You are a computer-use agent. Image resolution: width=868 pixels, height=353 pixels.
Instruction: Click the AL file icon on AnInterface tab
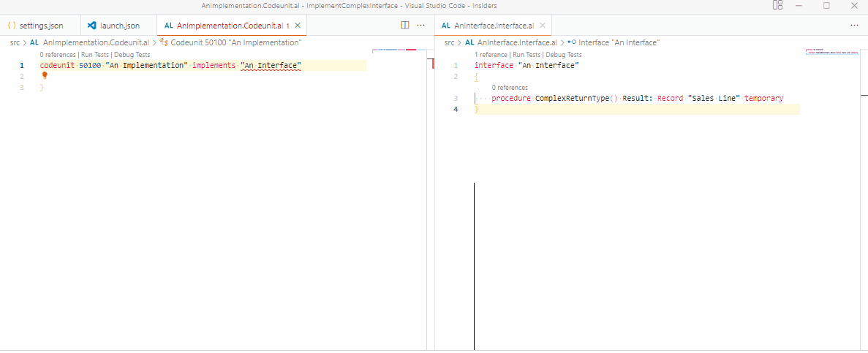point(446,26)
